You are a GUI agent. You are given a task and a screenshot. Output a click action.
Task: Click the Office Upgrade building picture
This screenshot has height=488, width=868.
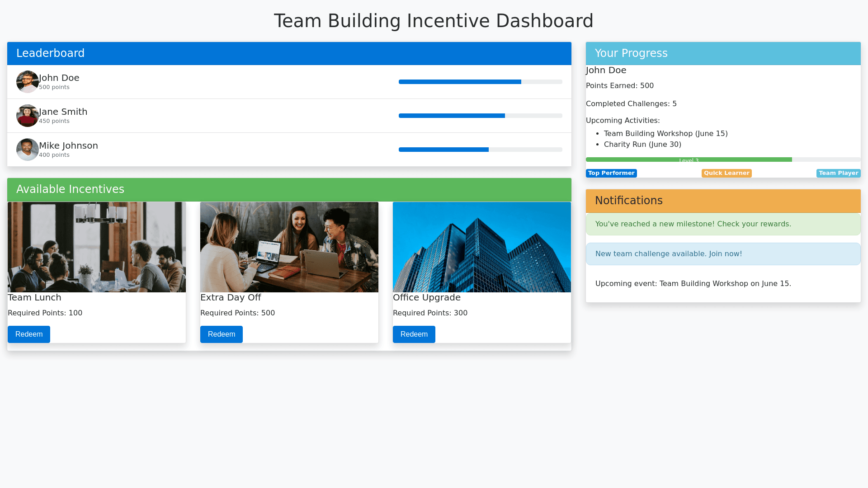[482, 247]
